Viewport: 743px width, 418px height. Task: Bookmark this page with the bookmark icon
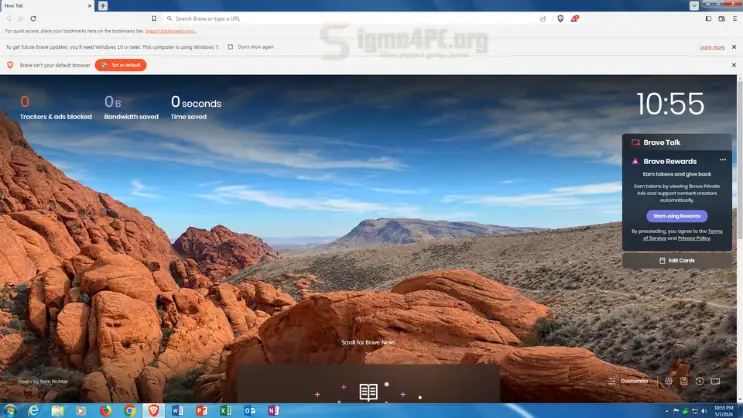pyautogui.click(x=154, y=18)
